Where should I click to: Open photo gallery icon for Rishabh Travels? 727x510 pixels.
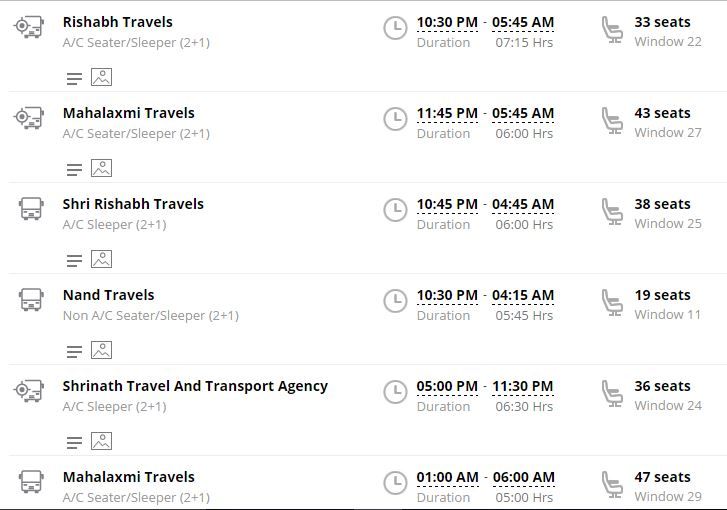(102, 77)
